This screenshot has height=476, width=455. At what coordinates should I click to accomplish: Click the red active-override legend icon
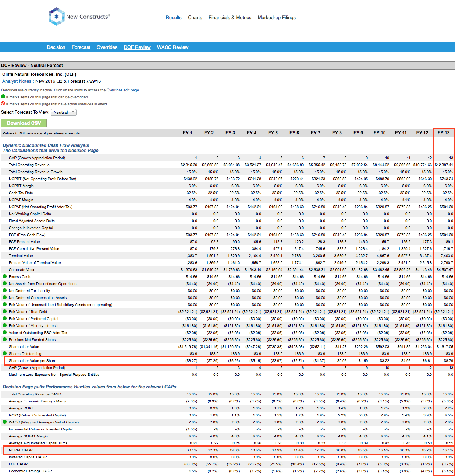3,104
